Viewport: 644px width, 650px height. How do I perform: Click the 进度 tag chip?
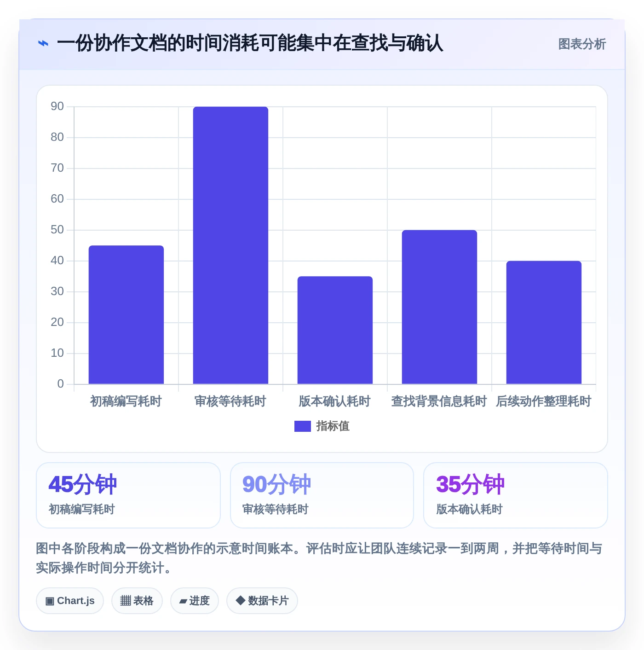[195, 601]
